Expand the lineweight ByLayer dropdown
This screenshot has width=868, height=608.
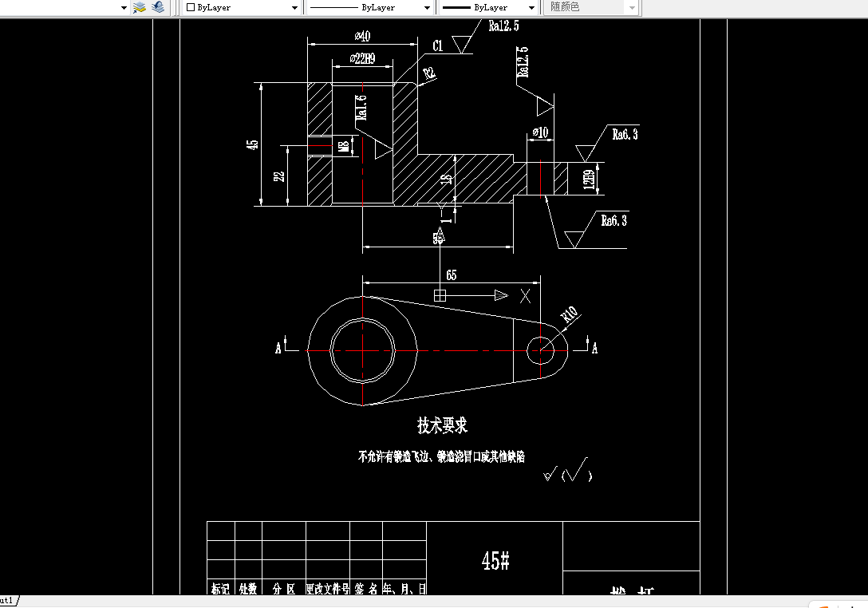[x=531, y=8]
